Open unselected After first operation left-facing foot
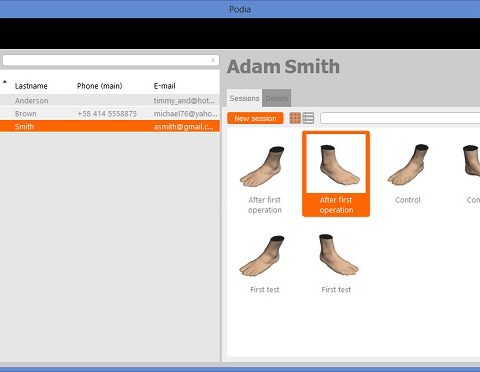 point(265,174)
